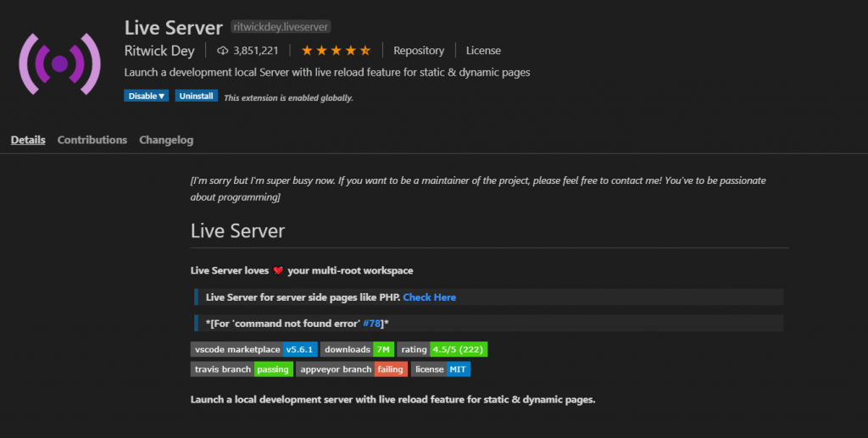
Task: Click the Live Server extension title
Action: point(173,27)
